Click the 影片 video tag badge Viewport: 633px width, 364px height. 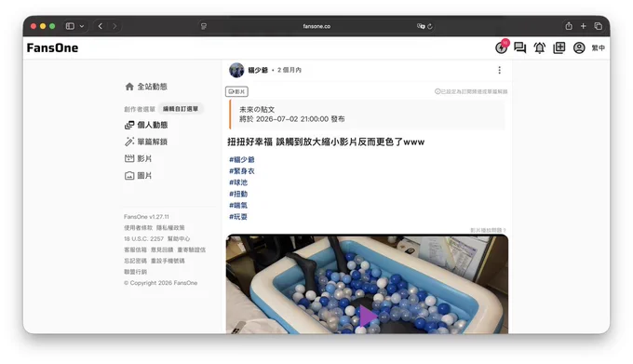[236, 91]
